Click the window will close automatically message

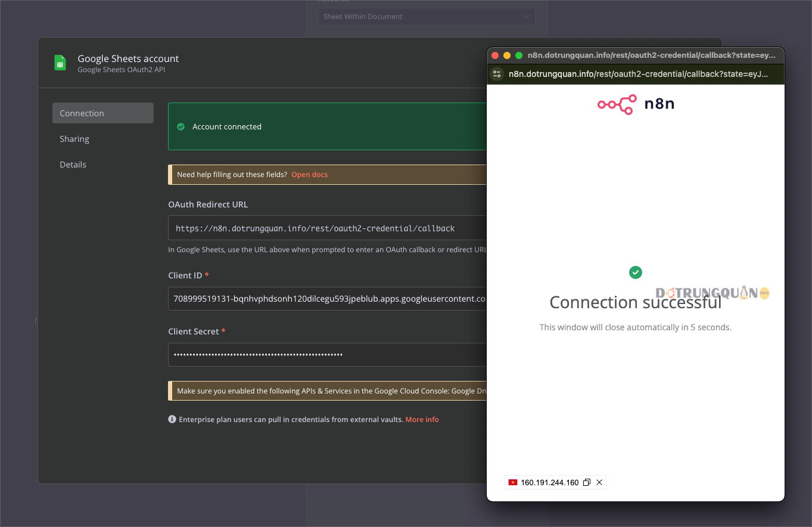(x=635, y=327)
